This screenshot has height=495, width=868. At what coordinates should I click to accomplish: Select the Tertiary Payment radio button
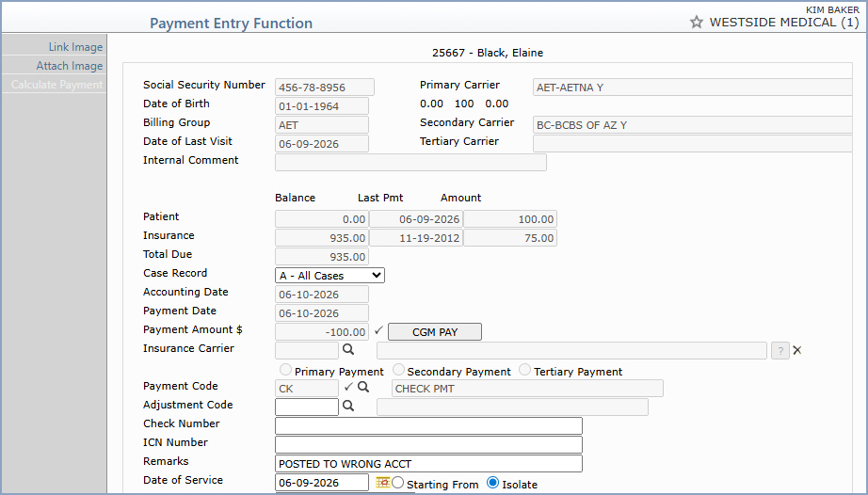(x=524, y=370)
